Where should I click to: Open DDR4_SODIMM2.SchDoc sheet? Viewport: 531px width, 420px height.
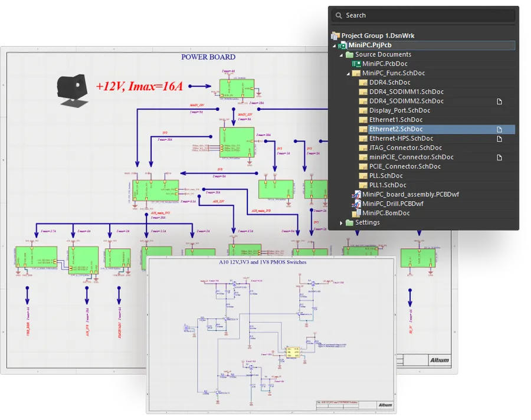pos(407,101)
